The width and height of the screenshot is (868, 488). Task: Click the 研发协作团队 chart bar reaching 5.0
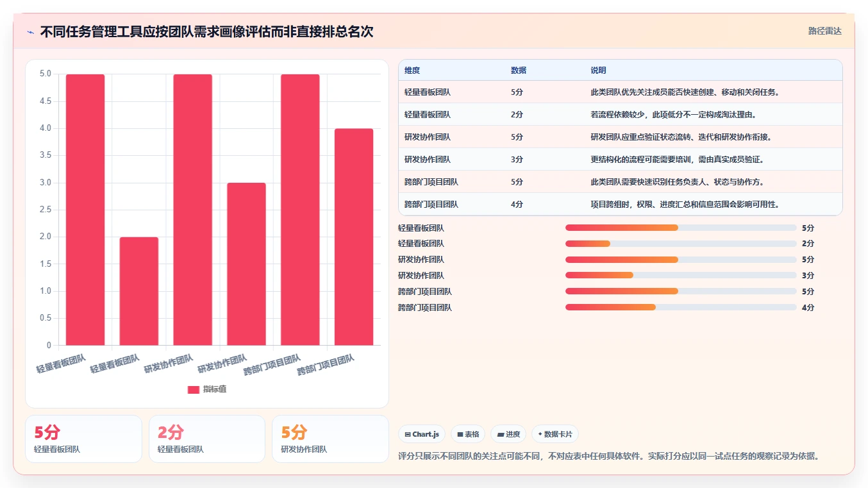coord(193,210)
